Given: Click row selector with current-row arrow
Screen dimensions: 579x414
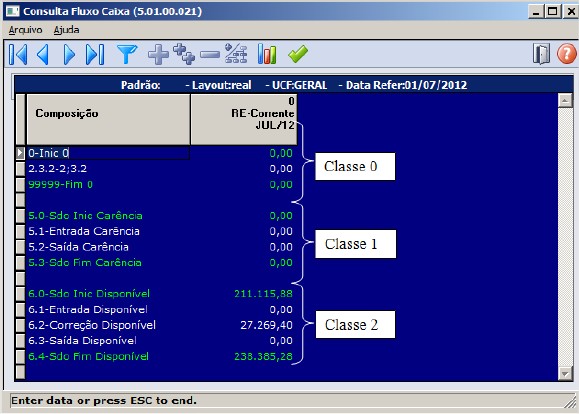Looking at the screenshot, I should point(20,153).
